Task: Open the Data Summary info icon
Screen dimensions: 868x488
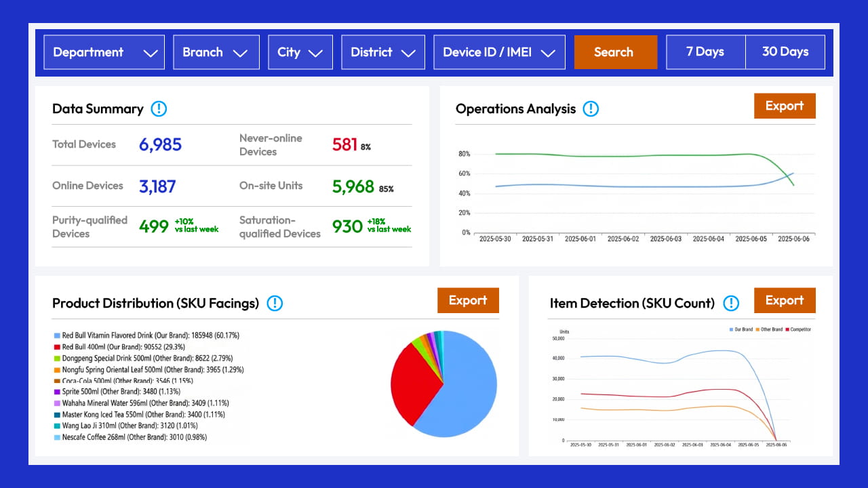Action: pos(159,108)
